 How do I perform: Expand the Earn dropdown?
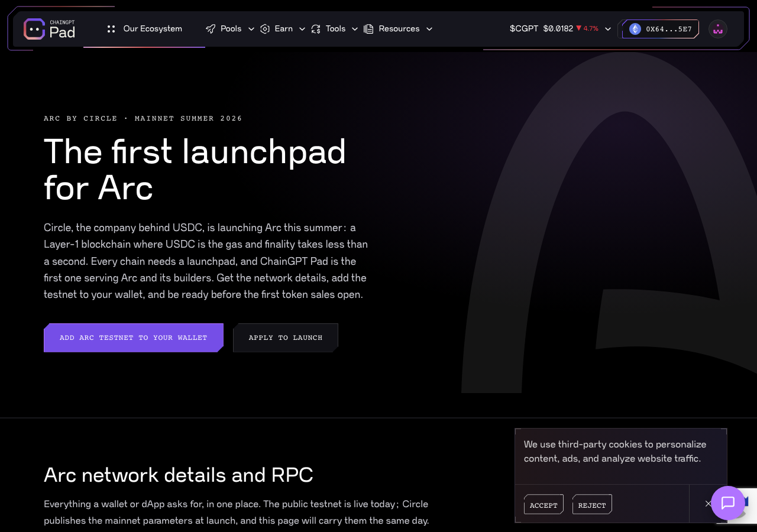pos(283,29)
